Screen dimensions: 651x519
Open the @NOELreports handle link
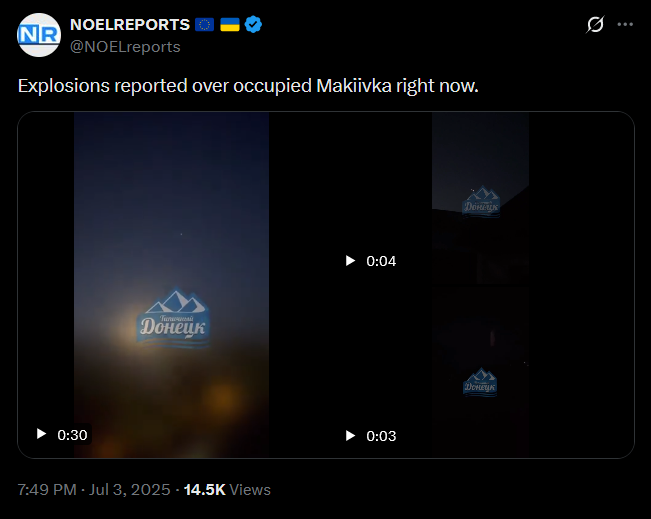[125, 47]
